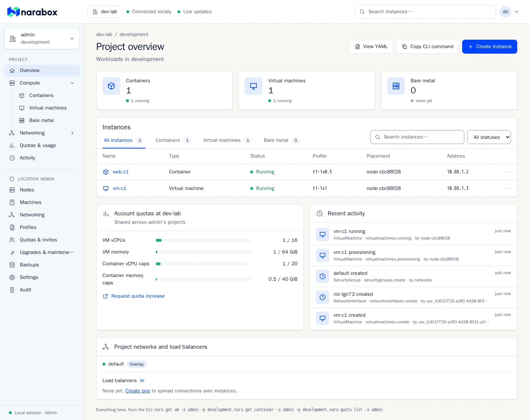This screenshot has width=529, height=420.
Task: Open Settings in the sidebar
Action: click(x=42, y=277)
